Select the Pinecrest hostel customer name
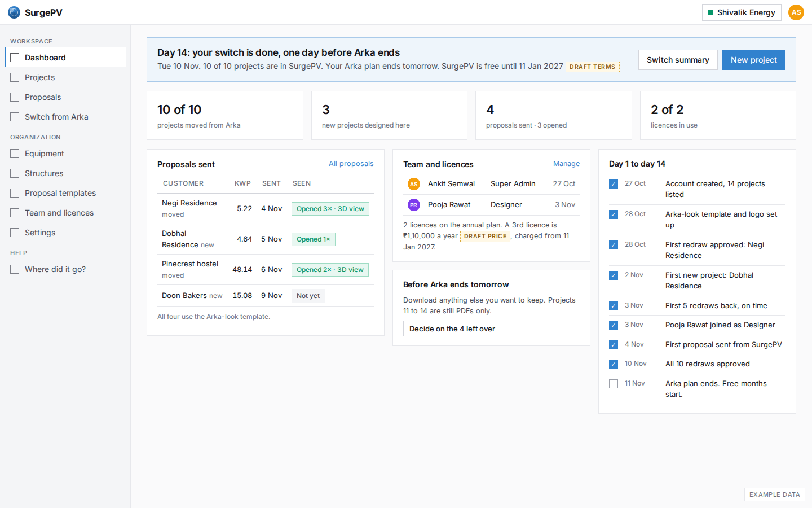The image size is (812, 508). point(190,264)
